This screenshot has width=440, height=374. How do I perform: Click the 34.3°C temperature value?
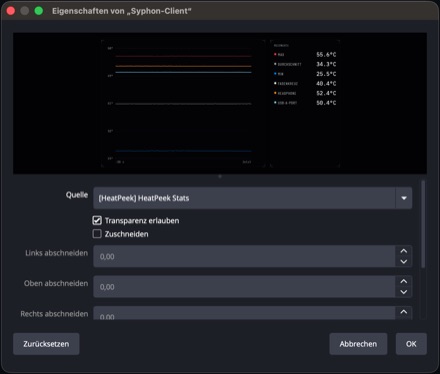pyautogui.click(x=326, y=64)
